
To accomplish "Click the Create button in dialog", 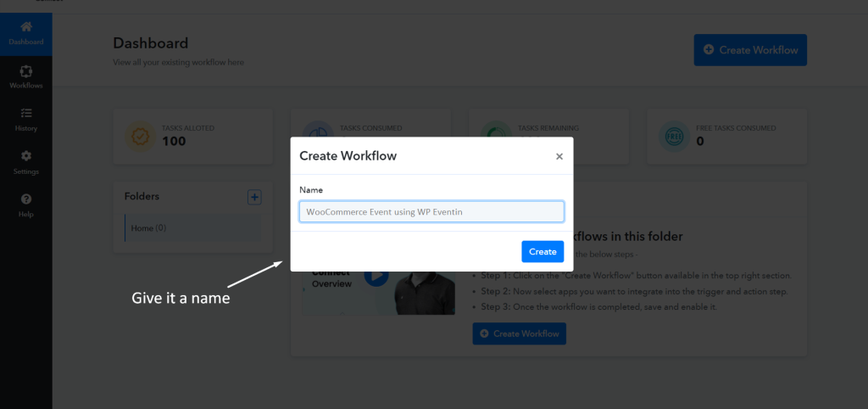I will pos(542,252).
